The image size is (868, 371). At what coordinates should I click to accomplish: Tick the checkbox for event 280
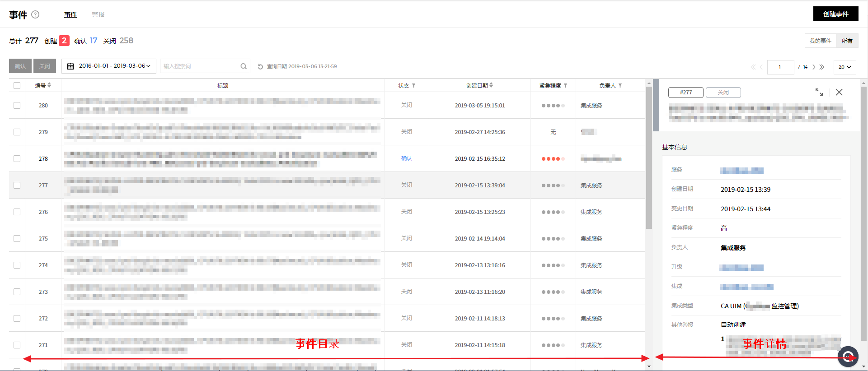[x=17, y=105]
